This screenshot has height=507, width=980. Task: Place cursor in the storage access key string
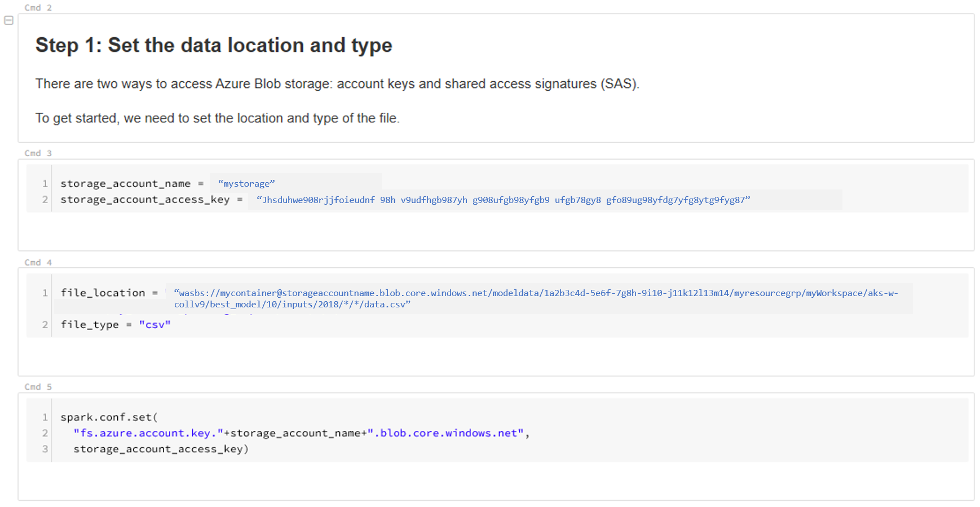[503, 200]
